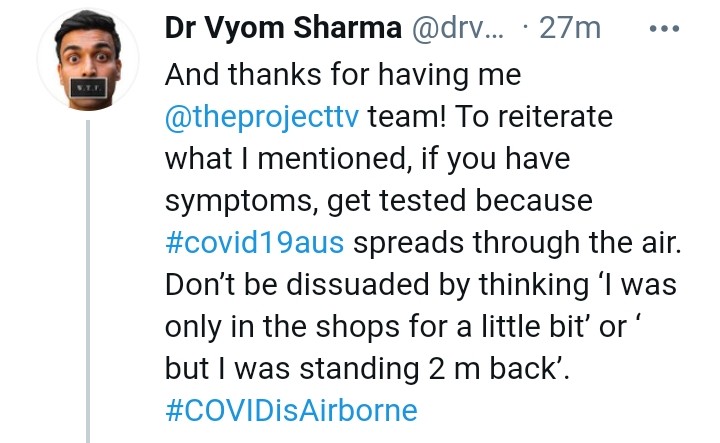Visit the @theprojecttv mention

tap(262, 116)
